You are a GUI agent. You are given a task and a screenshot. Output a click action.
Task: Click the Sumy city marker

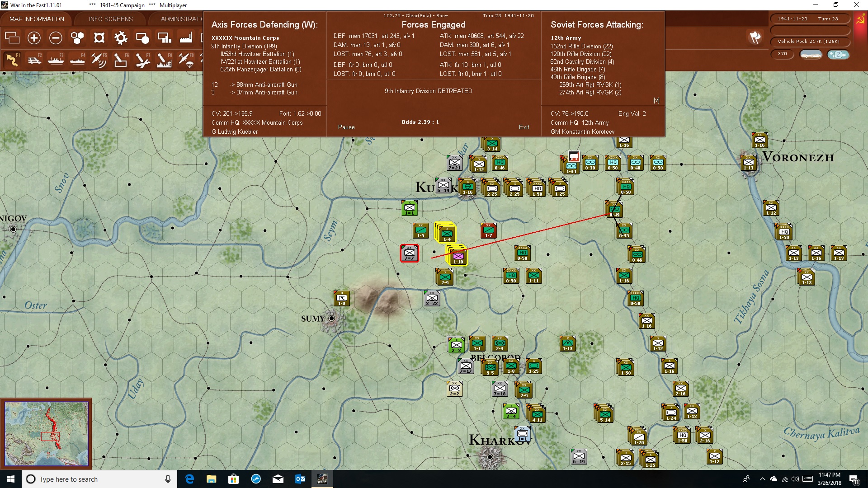click(x=331, y=319)
